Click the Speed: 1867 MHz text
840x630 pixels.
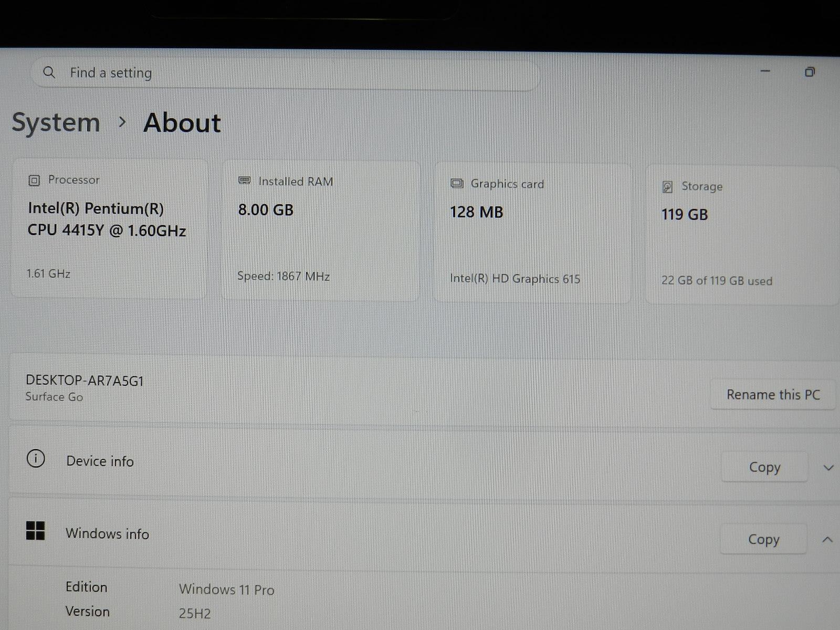283,276
